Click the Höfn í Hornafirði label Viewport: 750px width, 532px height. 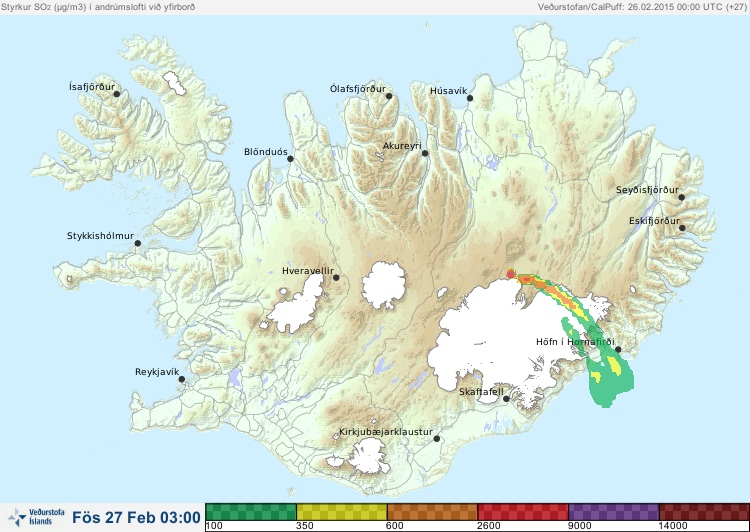click(575, 342)
